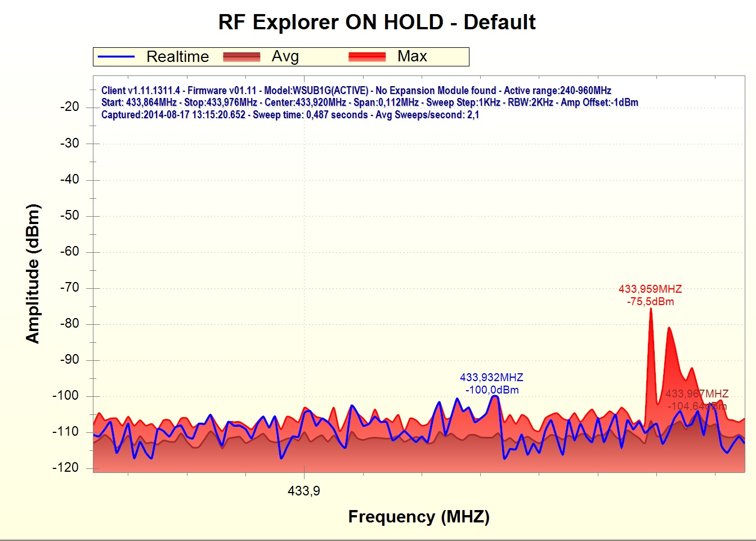Click the -20 amplitude axis label
756x541 pixels.
69,107
